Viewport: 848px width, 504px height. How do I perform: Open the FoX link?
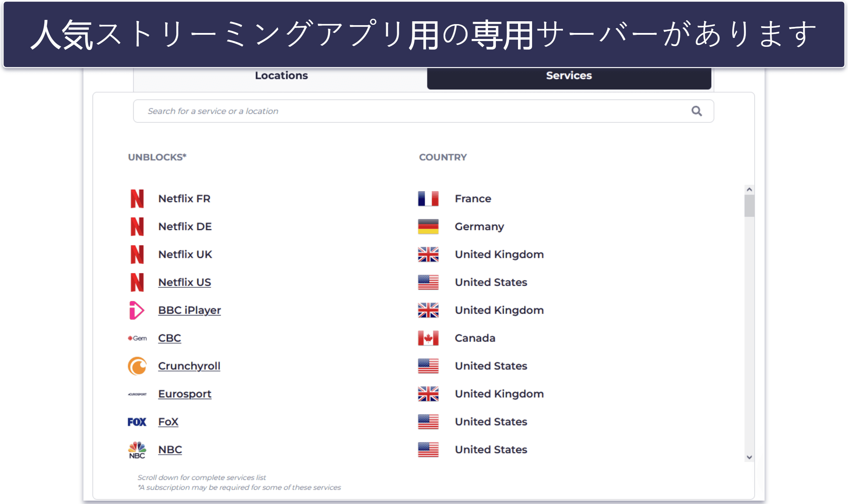[168, 422]
